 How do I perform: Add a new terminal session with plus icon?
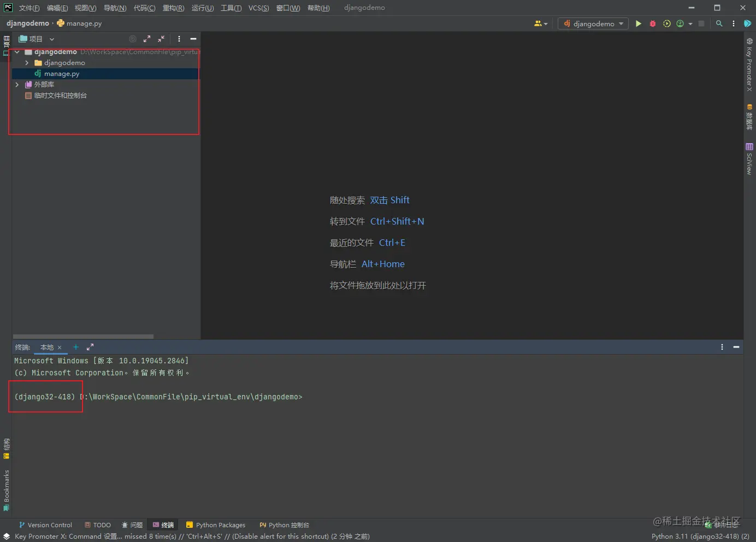click(76, 347)
